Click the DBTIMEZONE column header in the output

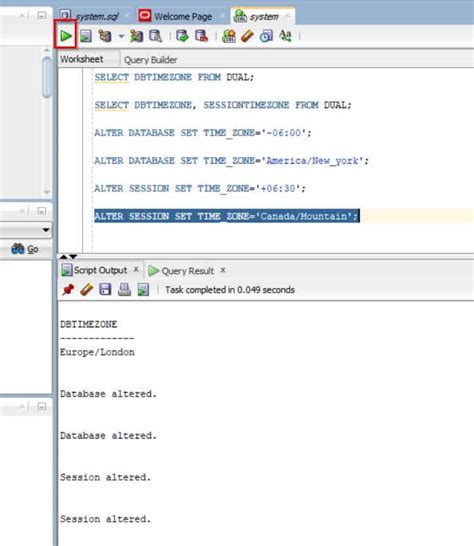point(88,324)
